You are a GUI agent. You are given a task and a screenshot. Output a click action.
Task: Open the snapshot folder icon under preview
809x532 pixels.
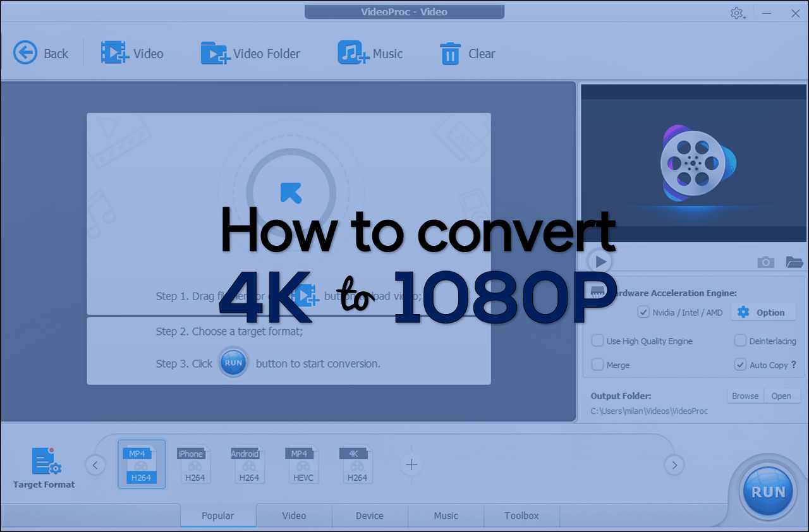[x=794, y=262]
